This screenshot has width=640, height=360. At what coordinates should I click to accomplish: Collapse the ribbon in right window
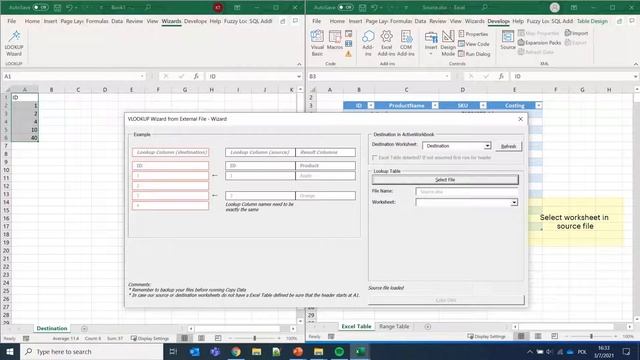pos(636,64)
